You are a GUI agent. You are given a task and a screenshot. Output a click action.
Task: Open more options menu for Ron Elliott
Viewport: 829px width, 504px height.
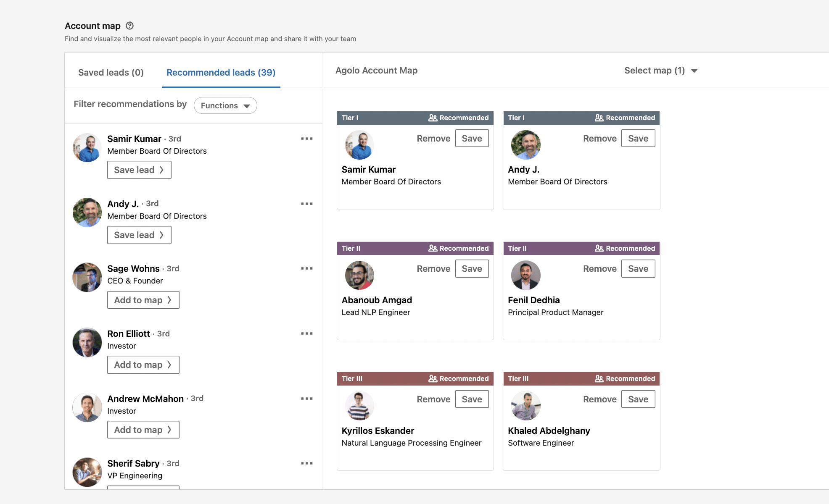307,333
